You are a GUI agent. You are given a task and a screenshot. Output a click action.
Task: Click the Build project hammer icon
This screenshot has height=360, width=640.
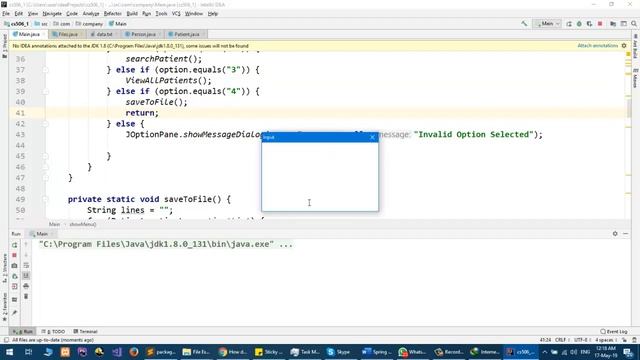[x=524, y=24]
